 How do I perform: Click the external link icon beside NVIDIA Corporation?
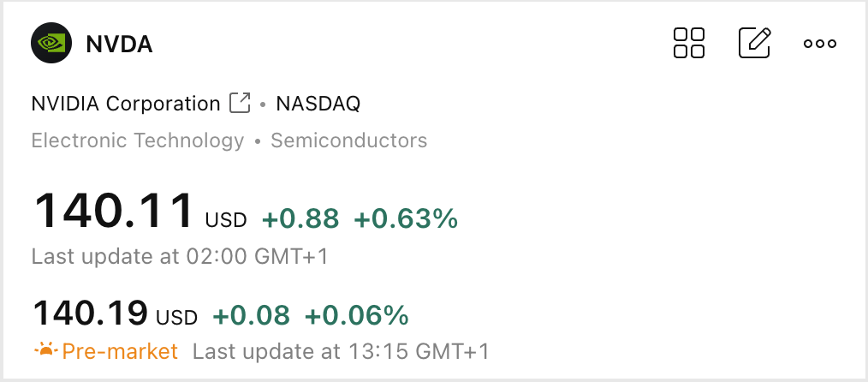click(241, 104)
